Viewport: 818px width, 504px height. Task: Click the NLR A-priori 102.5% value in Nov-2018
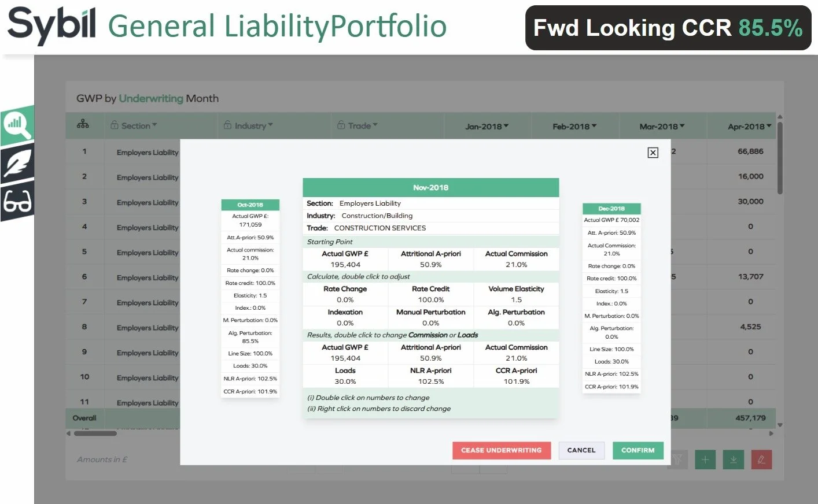tap(431, 381)
